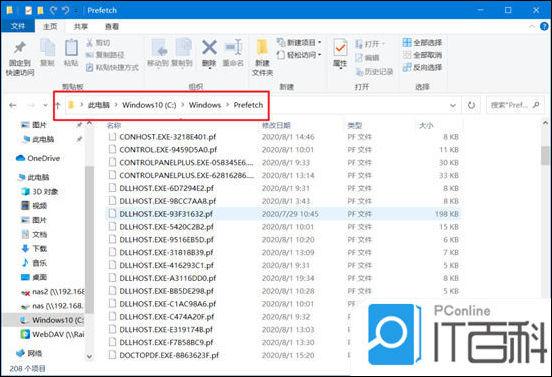Click the Rename (重命名) icon
Screen dimensions: 552x377
click(233, 48)
